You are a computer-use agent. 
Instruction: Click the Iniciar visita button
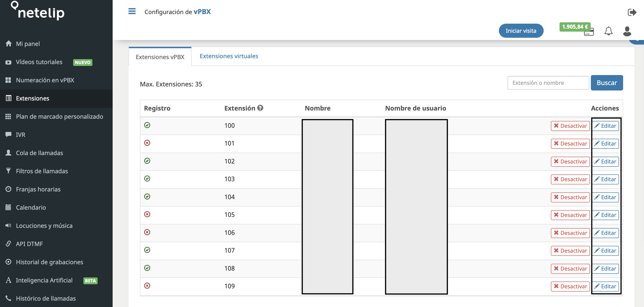(521, 31)
